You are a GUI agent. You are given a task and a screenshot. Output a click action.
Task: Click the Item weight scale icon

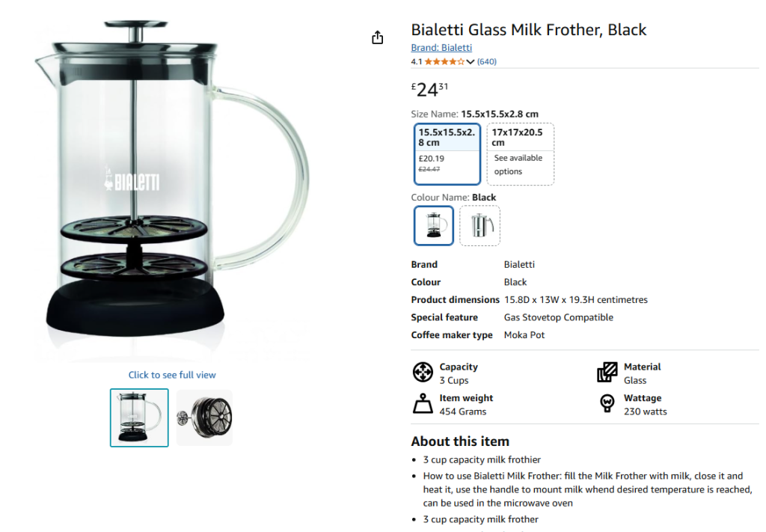(423, 404)
